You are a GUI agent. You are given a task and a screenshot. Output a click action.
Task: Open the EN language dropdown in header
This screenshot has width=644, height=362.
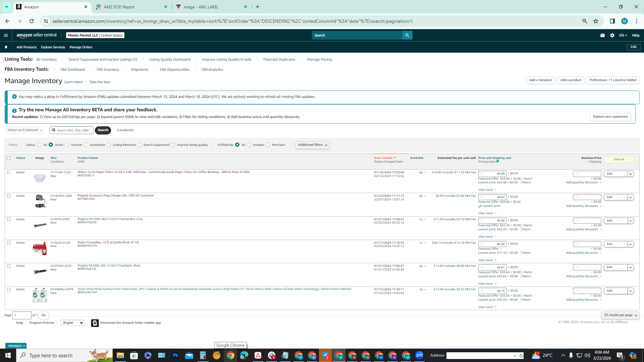click(x=623, y=35)
